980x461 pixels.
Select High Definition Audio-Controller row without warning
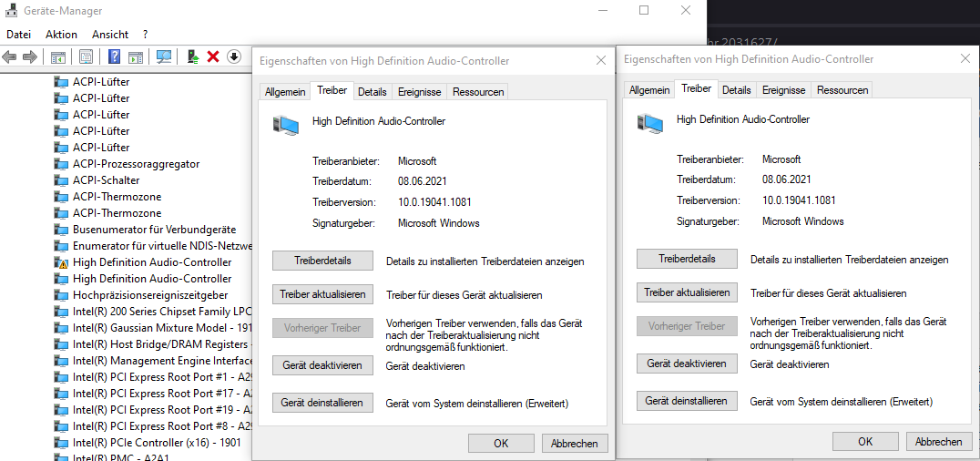coord(152,279)
